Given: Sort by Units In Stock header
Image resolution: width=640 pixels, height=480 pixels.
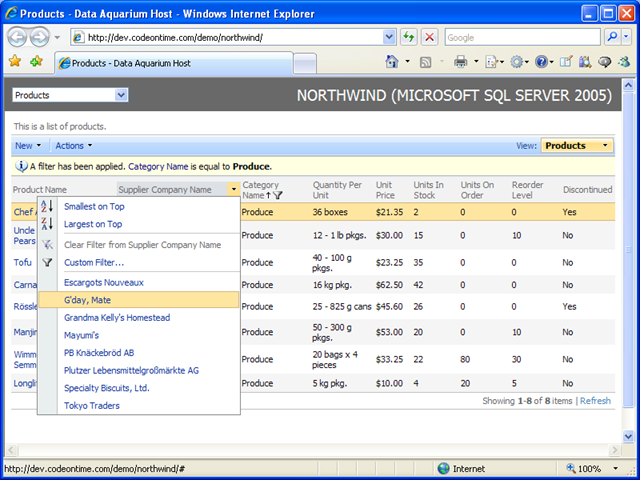Looking at the screenshot, I should click(x=429, y=190).
